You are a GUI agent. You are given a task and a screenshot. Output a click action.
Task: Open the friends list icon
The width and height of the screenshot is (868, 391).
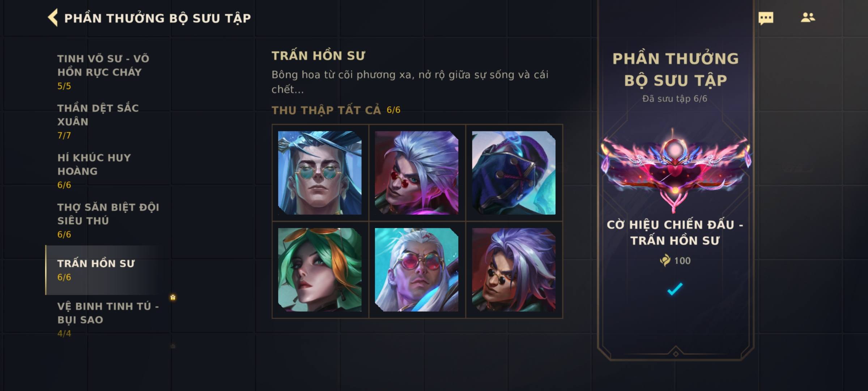[x=808, y=17]
